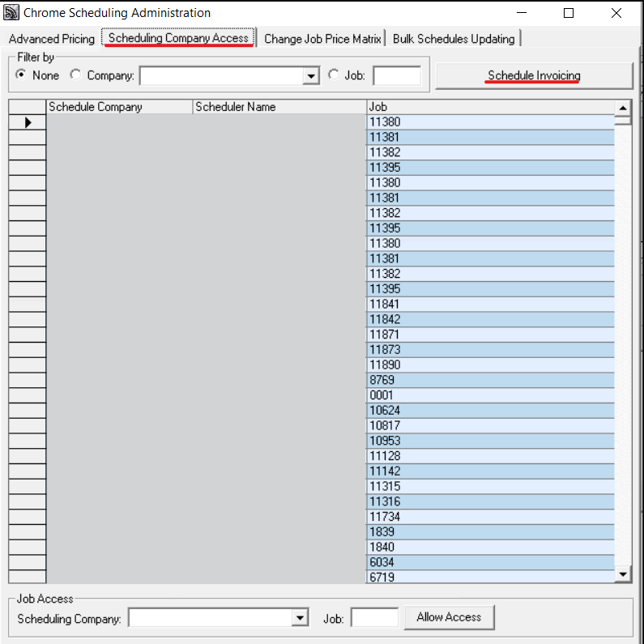Select job cell 11142
Viewport: 644px width, 644px height.
(x=490, y=471)
